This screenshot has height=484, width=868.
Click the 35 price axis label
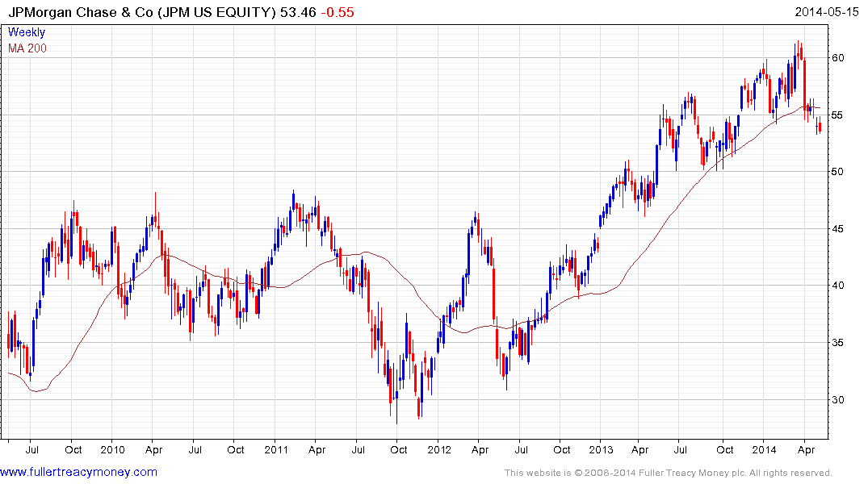837,342
